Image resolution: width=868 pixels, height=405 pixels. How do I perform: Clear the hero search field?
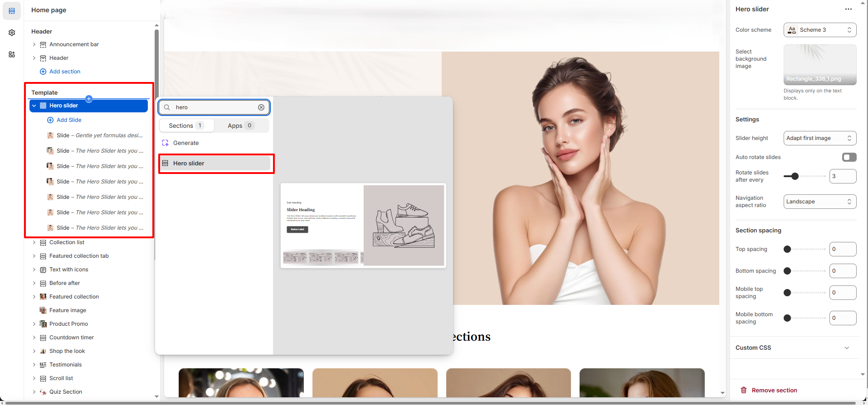(x=261, y=107)
